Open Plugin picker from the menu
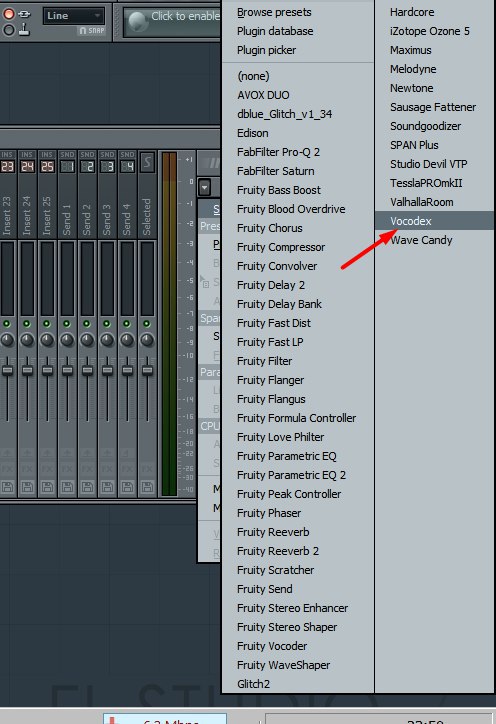The width and height of the screenshot is (496, 724). (x=297, y=50)
